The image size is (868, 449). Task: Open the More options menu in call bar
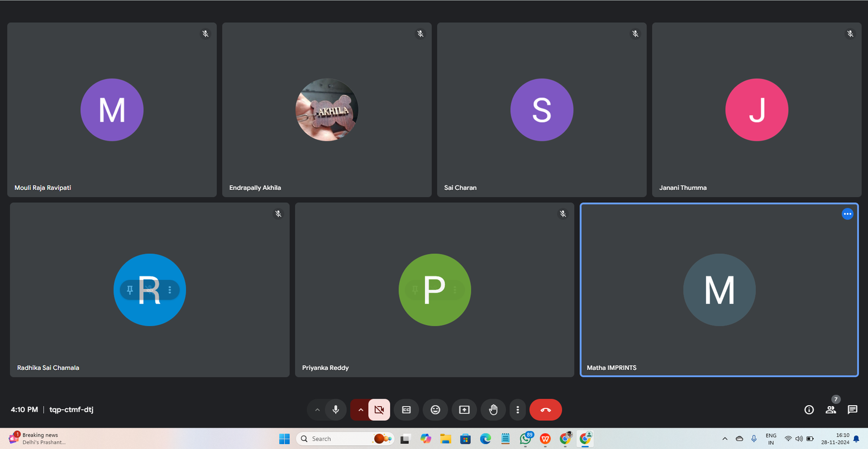[518, 410]
